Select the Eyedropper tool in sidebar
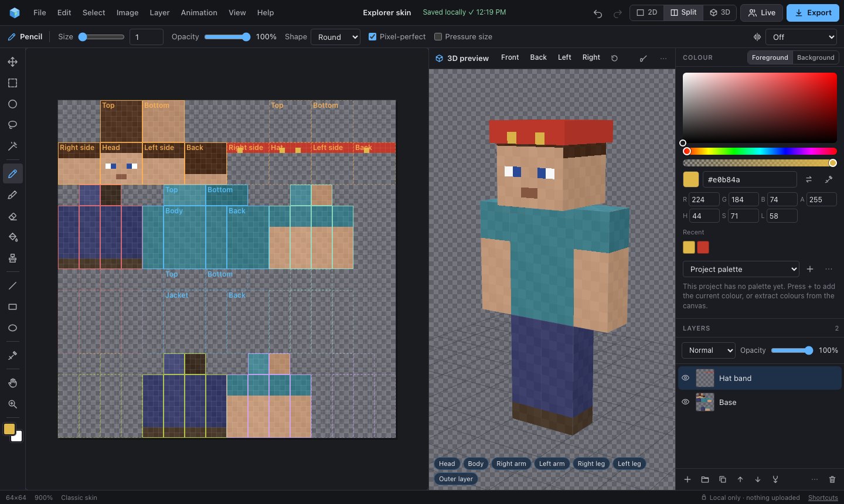 [12, 355]
